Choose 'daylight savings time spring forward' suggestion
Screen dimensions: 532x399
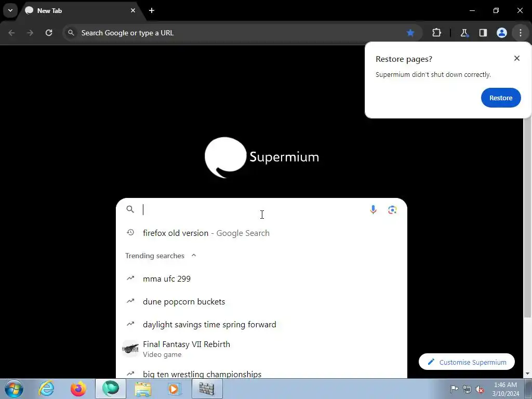[x=261, y=324]
